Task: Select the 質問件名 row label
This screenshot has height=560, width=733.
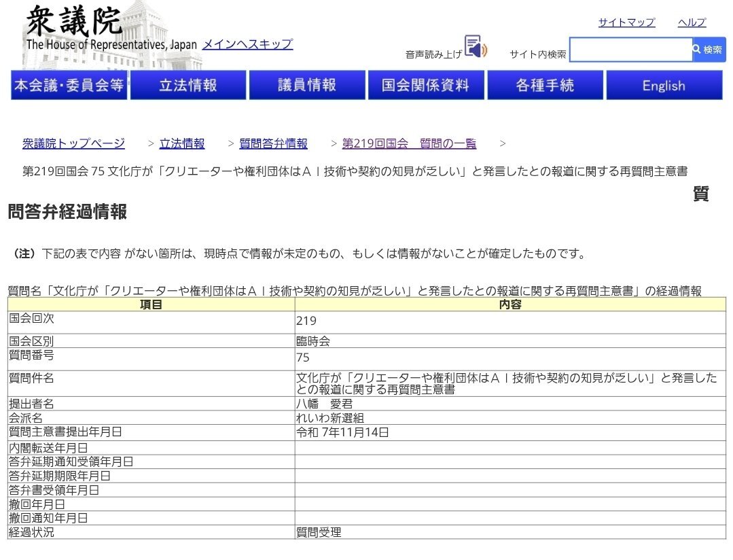Action: 31,378
